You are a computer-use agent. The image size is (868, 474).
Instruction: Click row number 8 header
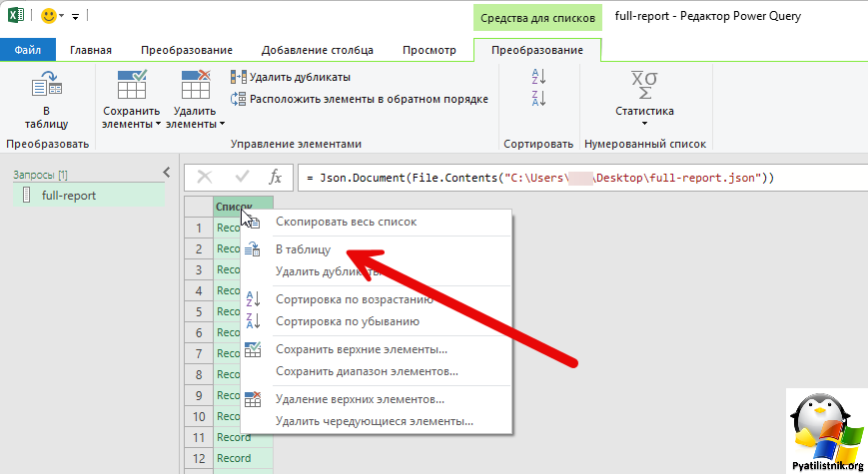pos(199,375)
